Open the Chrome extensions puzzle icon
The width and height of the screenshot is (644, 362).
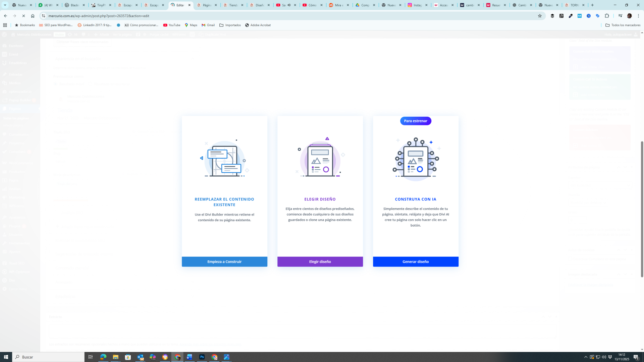[x=607, y=16]
